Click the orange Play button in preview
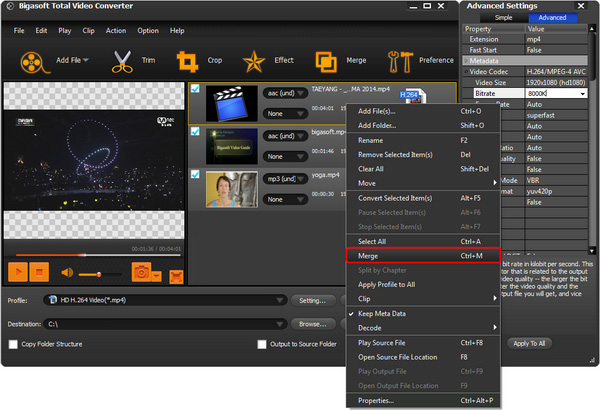 [x=18, y=272]
